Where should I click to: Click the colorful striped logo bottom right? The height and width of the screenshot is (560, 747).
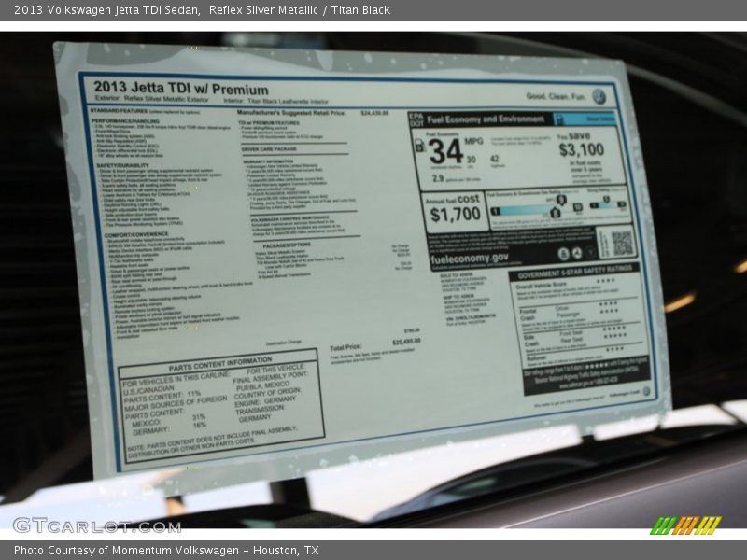coord(685,525)
